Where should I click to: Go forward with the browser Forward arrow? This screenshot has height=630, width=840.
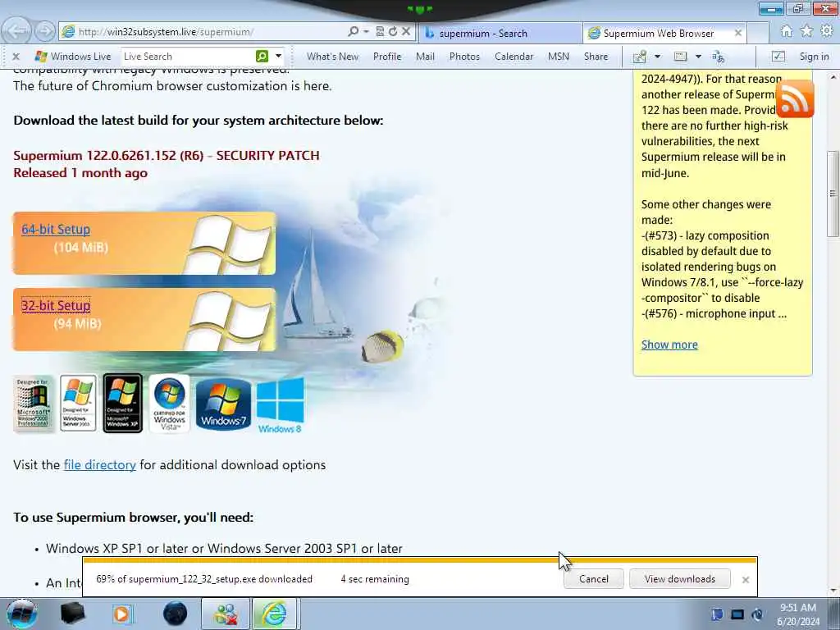point(45,31)
